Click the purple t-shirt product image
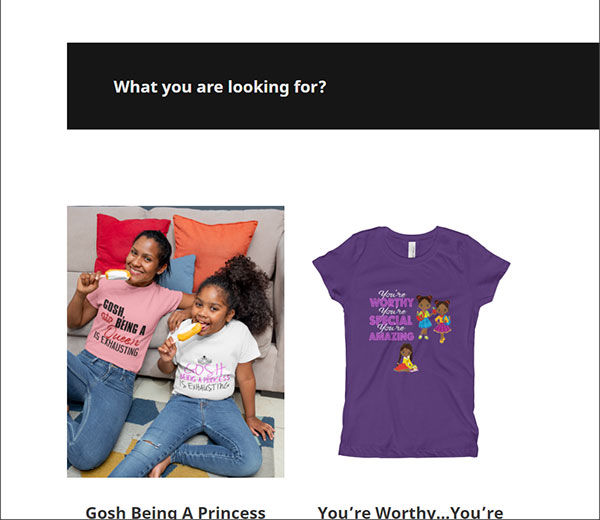600x520 pixels. point(411,341)
